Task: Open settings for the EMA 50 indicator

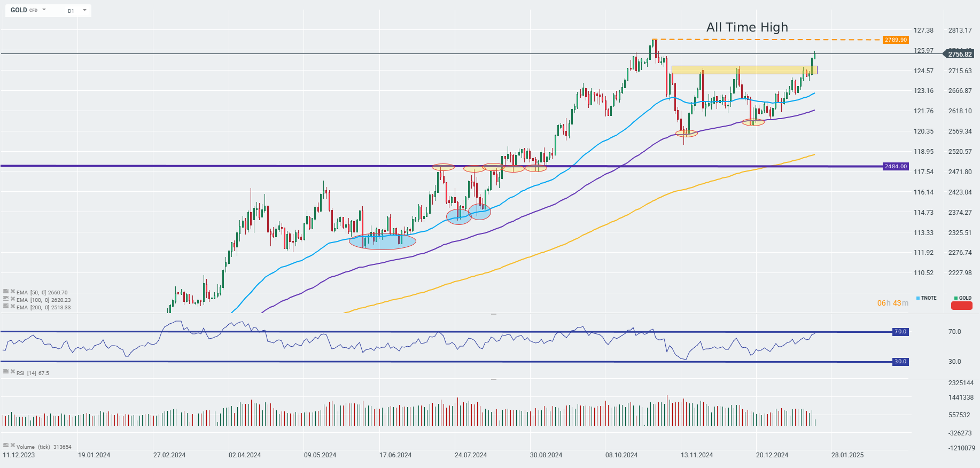Action: pos(6,292)
